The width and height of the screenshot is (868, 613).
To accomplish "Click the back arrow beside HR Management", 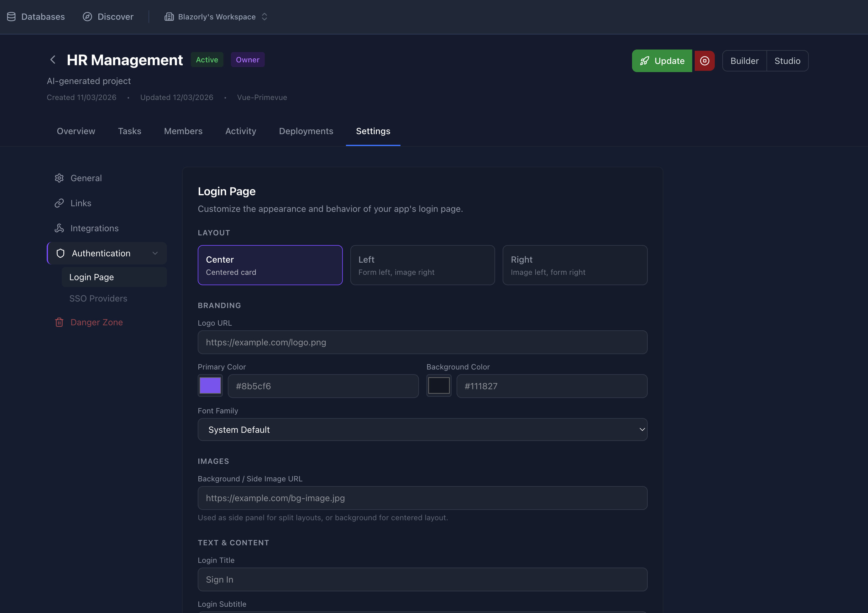I will click(x=53, y=60).
